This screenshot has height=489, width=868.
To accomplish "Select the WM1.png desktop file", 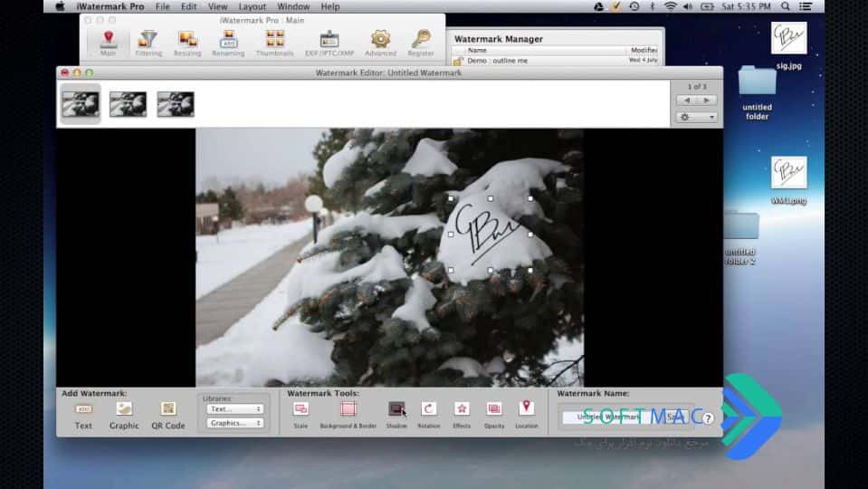I will click(x=789, y=180).
